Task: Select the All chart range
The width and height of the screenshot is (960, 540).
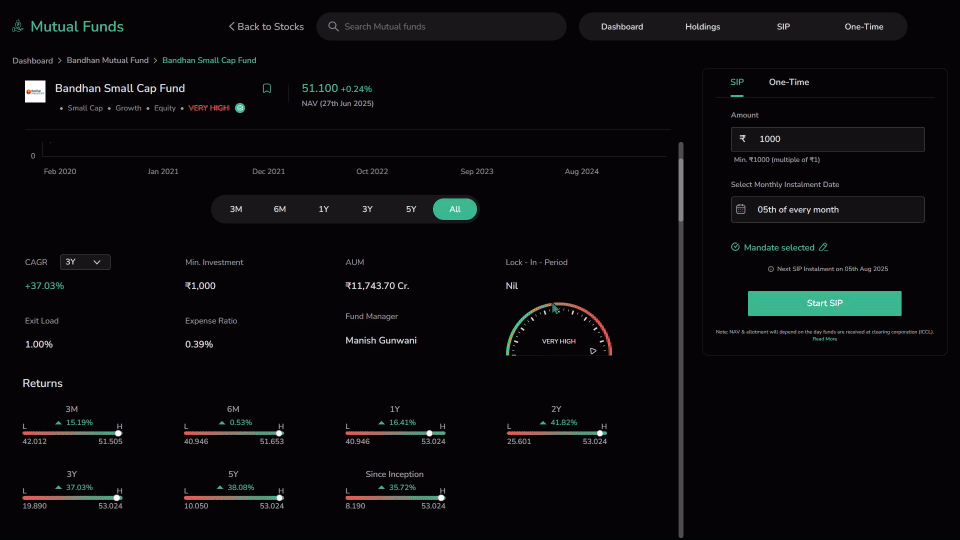Action: [455, 209]
